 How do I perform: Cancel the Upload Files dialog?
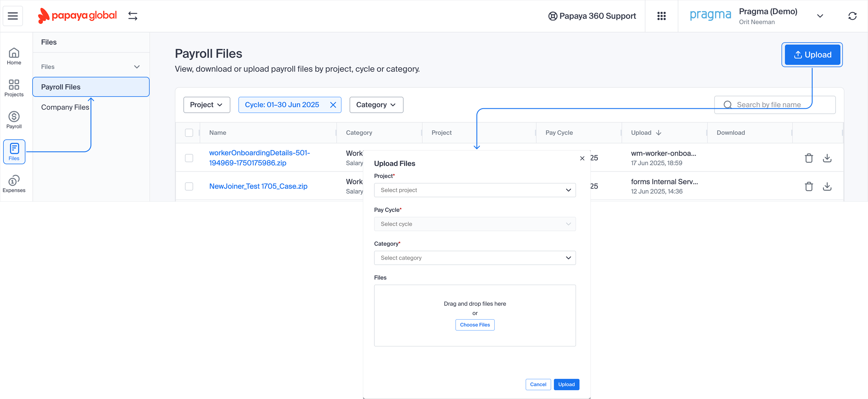tap(538, 384)
